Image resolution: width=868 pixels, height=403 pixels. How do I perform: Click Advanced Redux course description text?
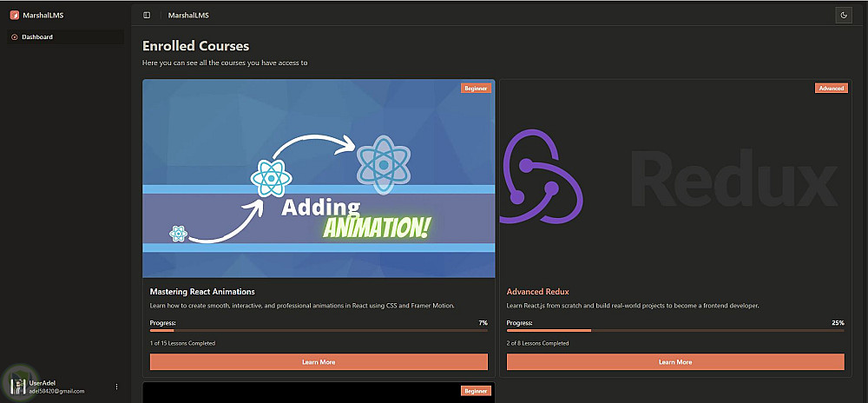point(633,306)
